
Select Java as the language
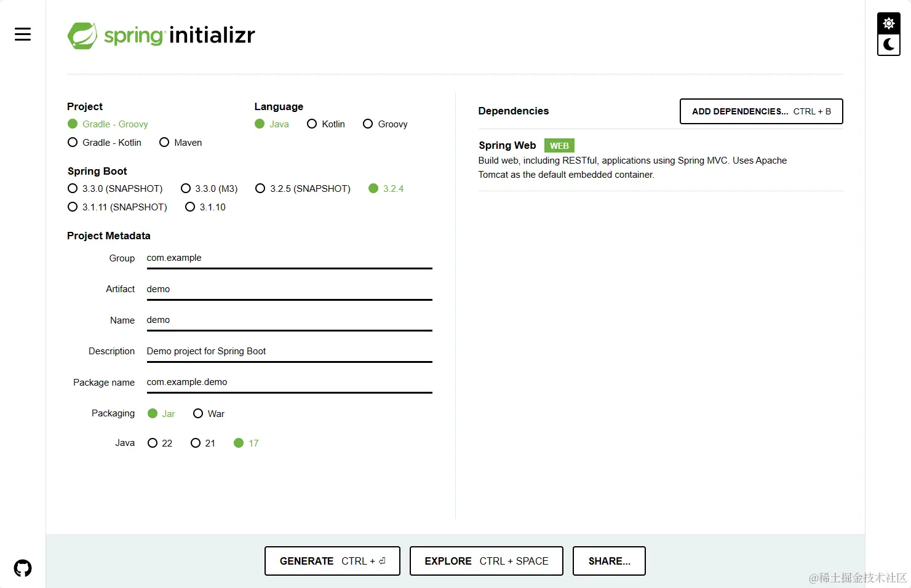[x=272, y=124]
